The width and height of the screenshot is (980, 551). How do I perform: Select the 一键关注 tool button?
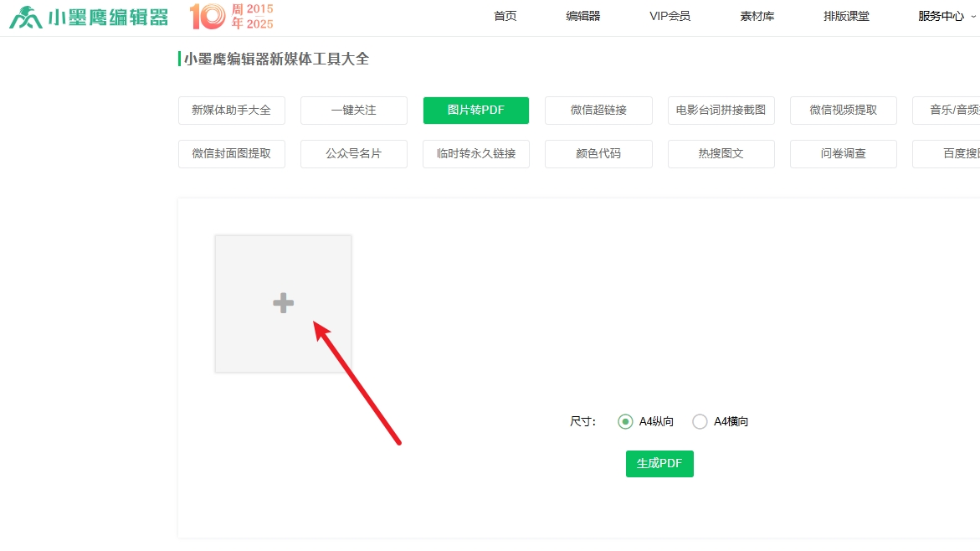point(354,110)
